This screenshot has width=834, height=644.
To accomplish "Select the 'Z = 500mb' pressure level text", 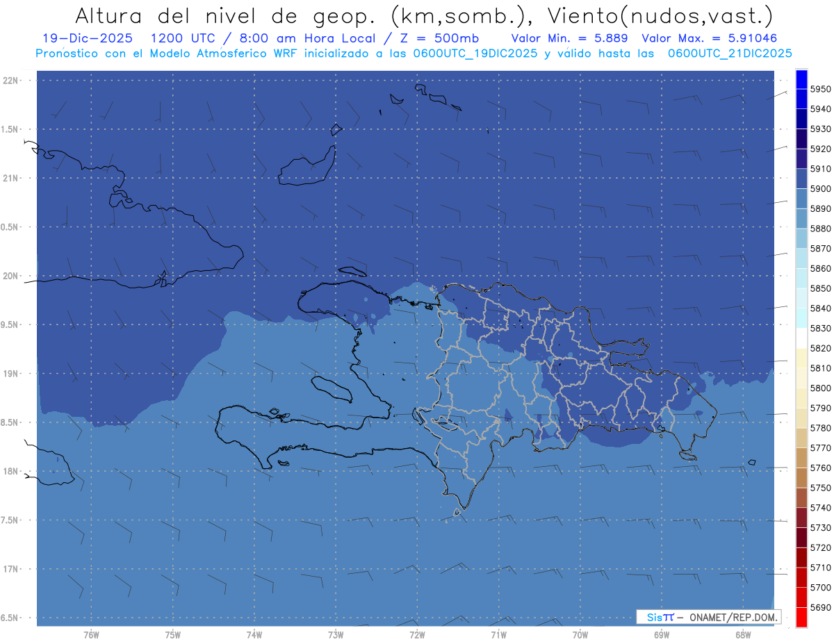I will click(439, 38).
